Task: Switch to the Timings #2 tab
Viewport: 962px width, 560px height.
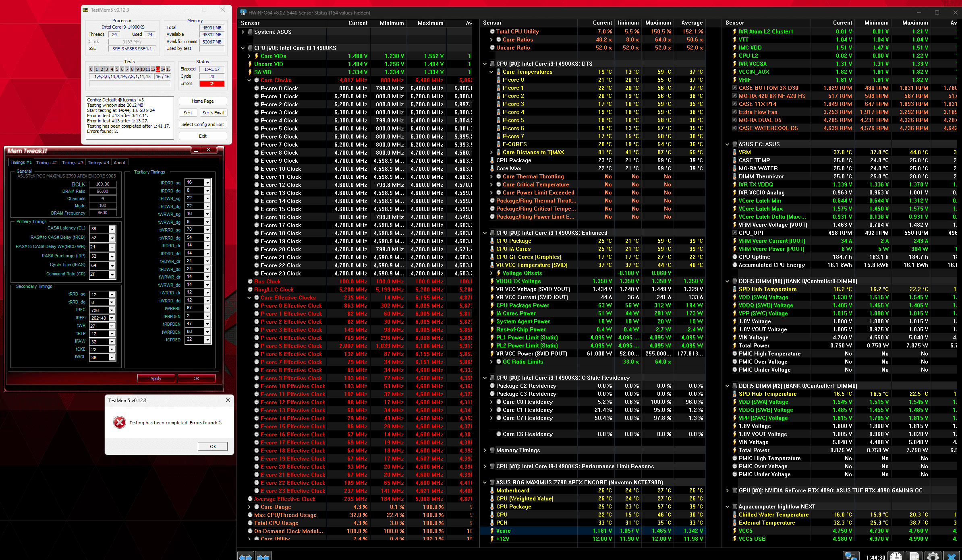Action: pos(47,163)
